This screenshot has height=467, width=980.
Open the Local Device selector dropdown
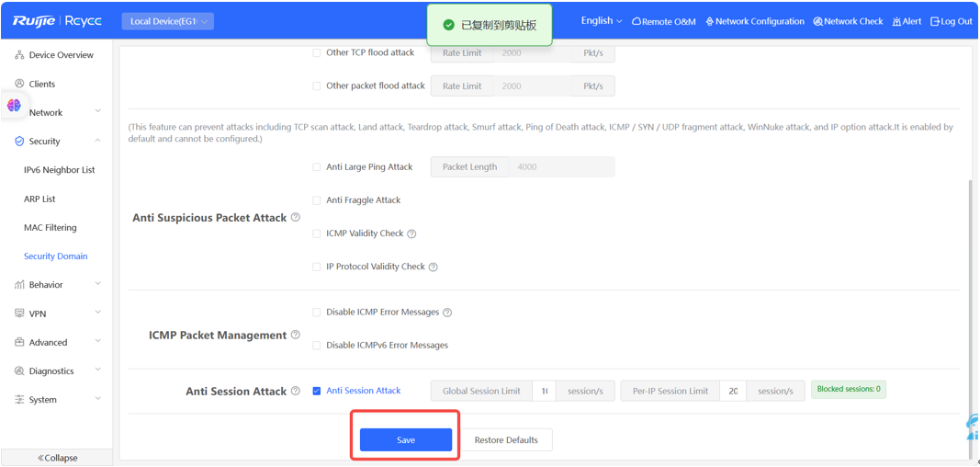point(168,21)
